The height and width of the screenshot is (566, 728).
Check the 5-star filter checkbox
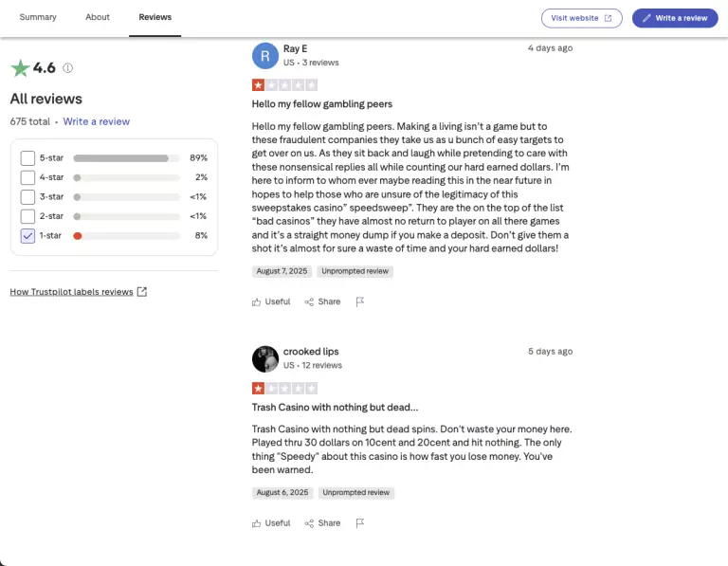[x=27, y=157]
